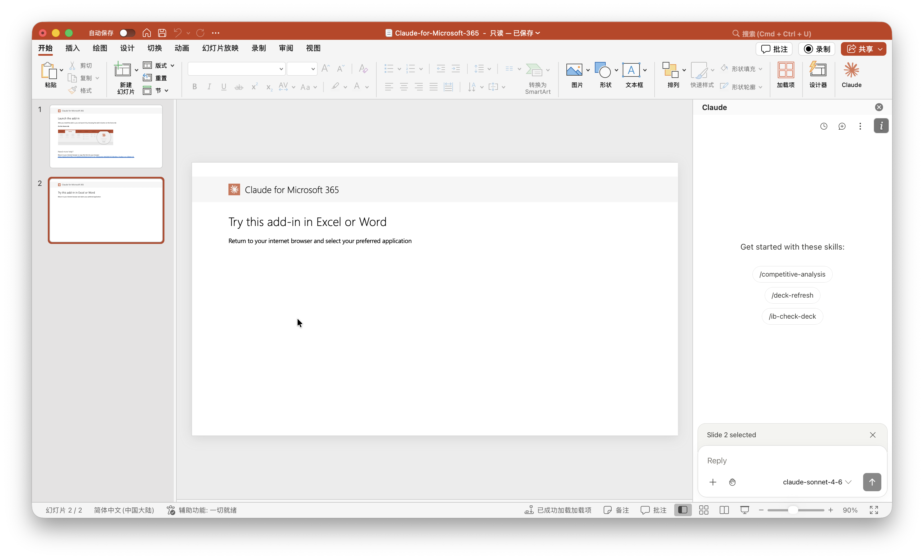Switch to Reading view
Image resolution: width=924 pixels, height=560 pixels.
click(x=724, y=510)
